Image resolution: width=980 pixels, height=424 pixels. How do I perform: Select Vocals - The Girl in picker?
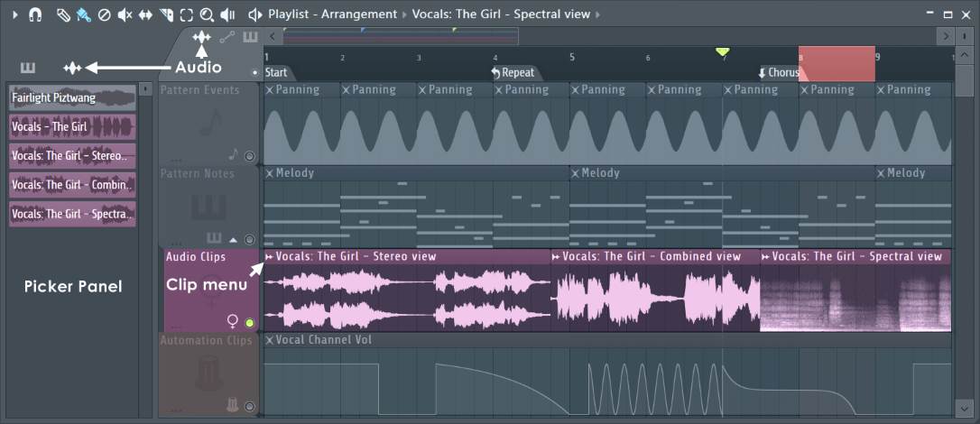pos(72,126)
